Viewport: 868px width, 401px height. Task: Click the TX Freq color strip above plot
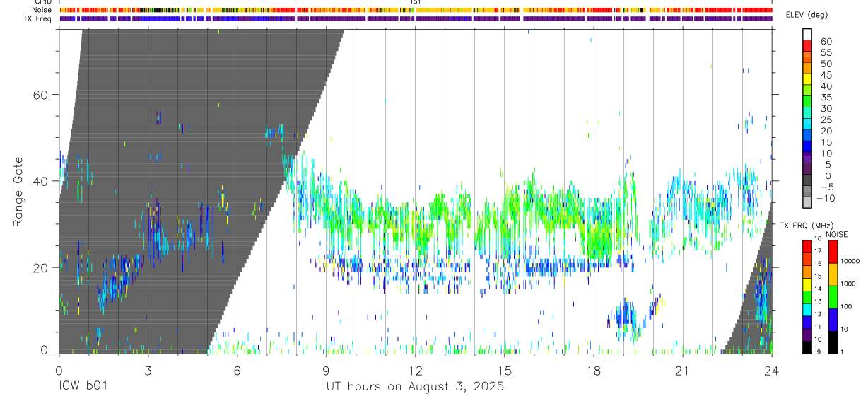point(416,18)
